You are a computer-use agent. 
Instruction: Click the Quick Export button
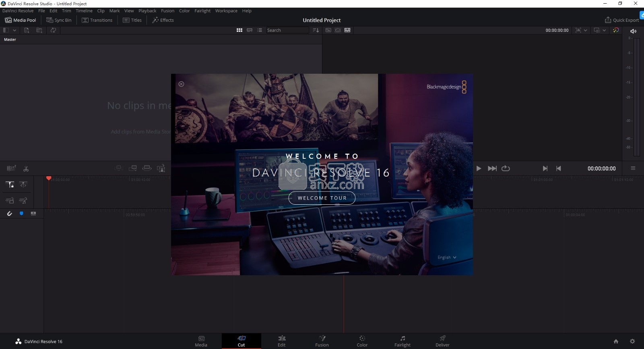click(622, 20)
